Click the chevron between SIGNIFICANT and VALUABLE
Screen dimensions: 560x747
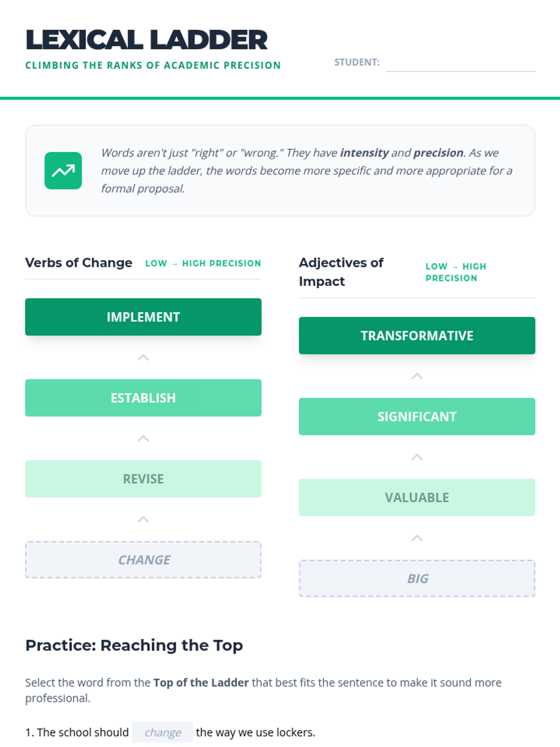point(417,457)
